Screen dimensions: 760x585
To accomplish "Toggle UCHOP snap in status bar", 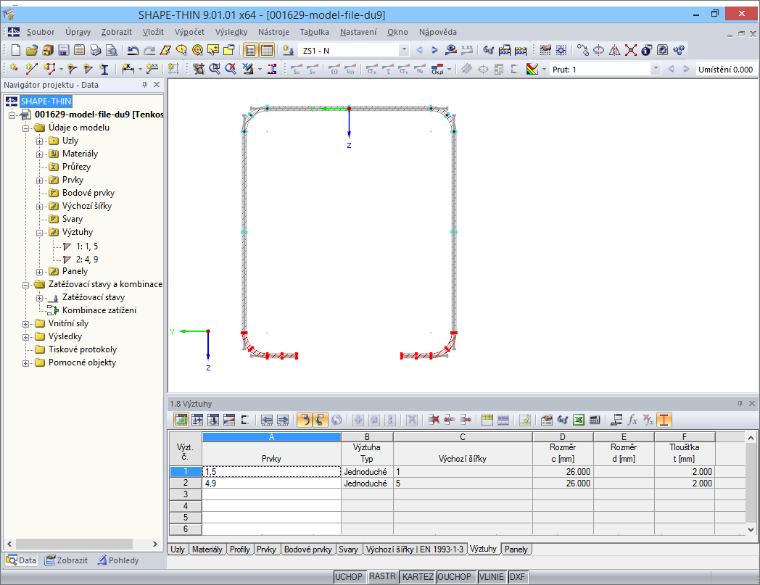I will tap(349, 577).
